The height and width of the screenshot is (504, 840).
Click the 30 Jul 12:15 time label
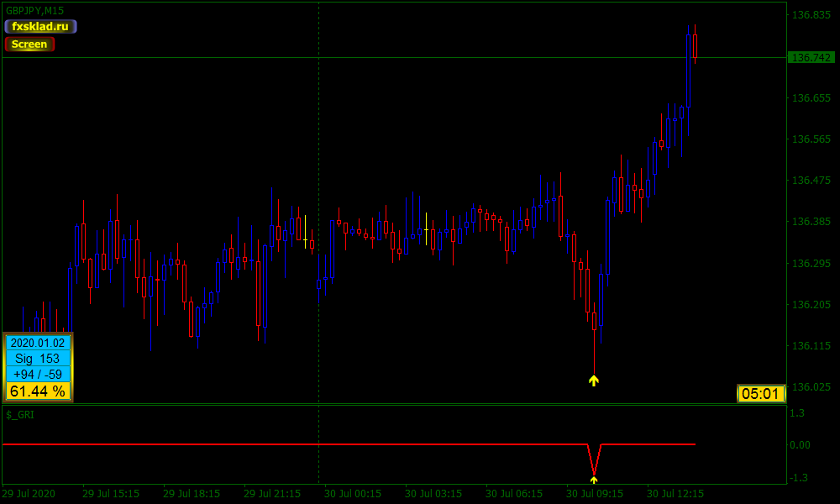675,493
